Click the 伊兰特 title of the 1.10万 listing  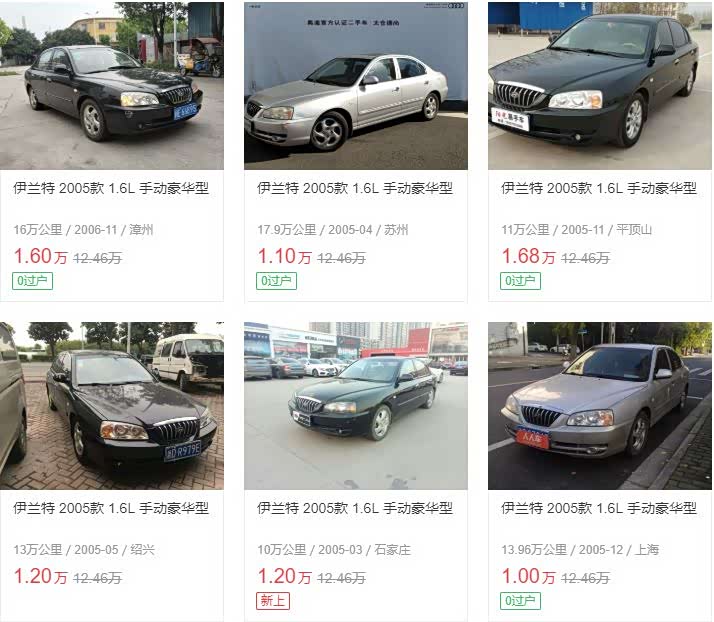click(x=355, y=188)
